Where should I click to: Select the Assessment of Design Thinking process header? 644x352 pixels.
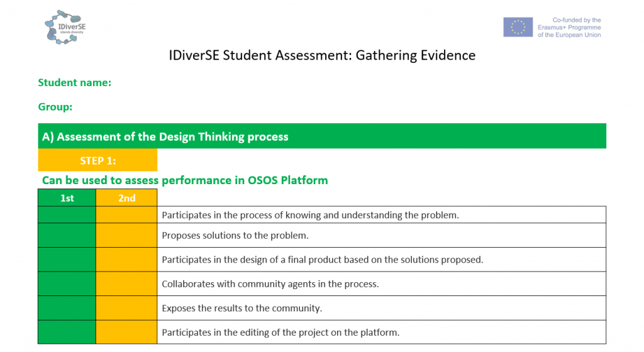coord(165,136)
